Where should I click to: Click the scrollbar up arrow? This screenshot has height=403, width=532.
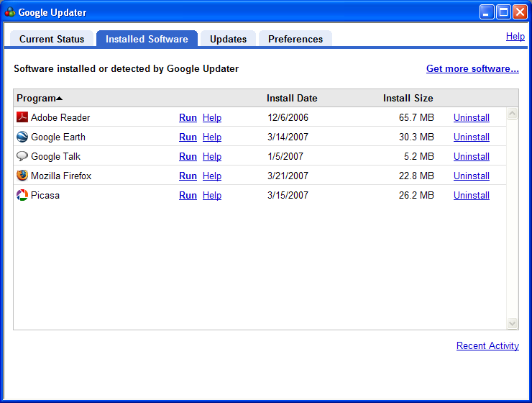coord(512,114)
